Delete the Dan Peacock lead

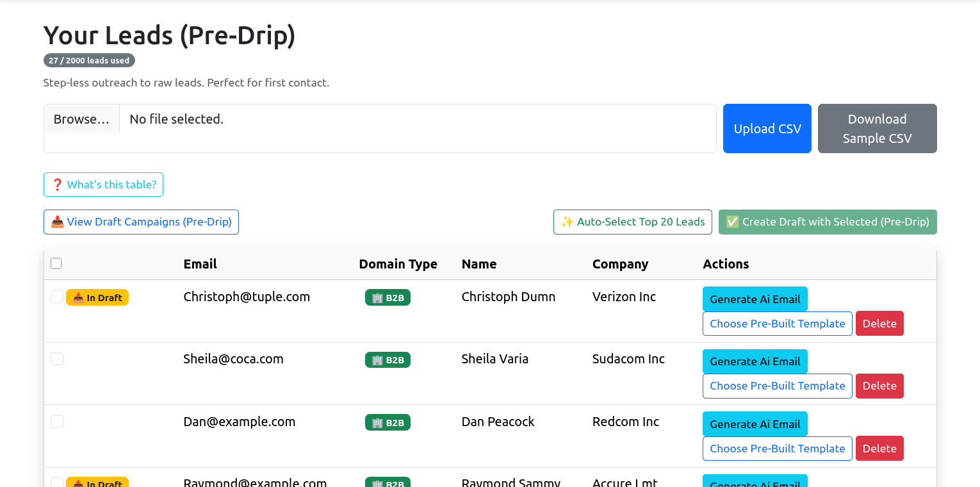tap(879, 449)
